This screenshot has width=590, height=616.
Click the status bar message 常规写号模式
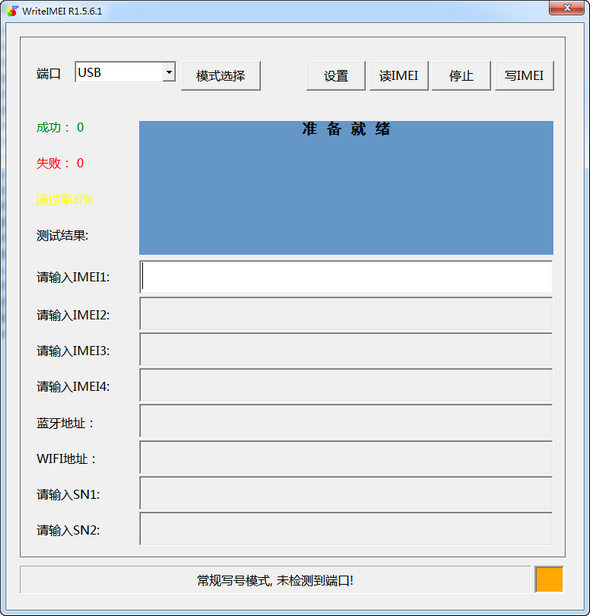click(275, 580)
